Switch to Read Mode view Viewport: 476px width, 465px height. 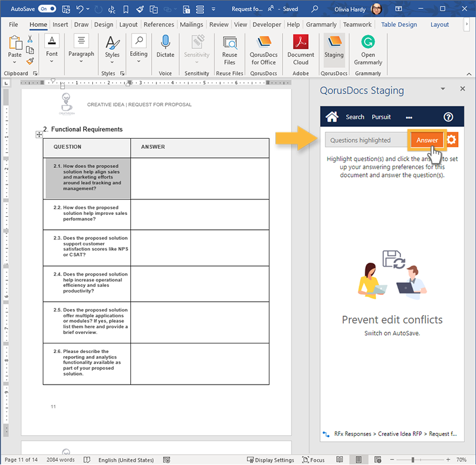coord(340,460)
